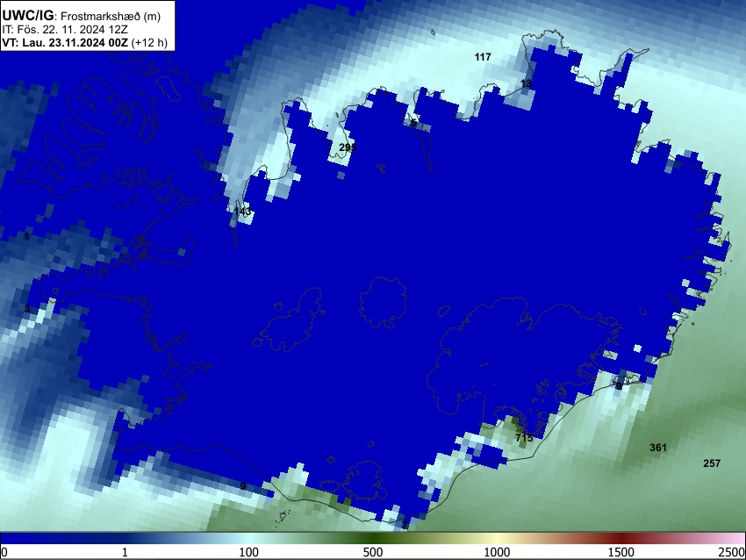Click the dark red part of color scale

[x=621, y=538]
